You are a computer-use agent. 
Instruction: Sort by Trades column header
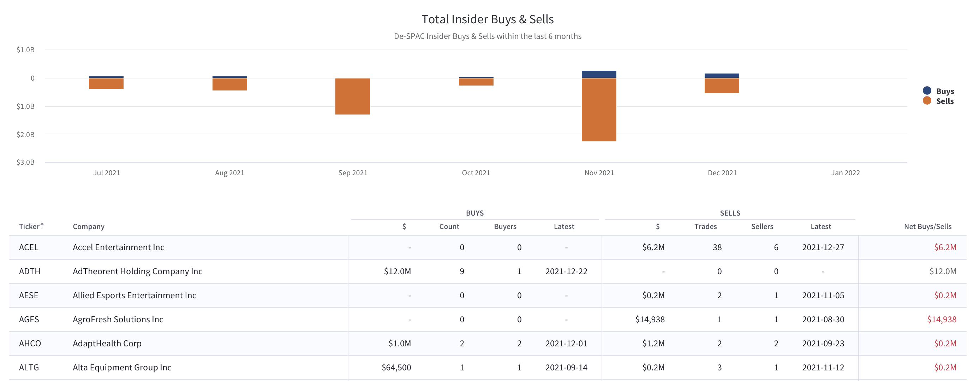coord(705,226)
